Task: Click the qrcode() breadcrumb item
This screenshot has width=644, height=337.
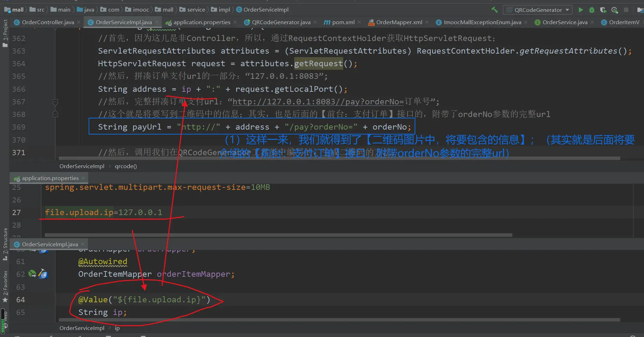Action: (x=126, y=166)
